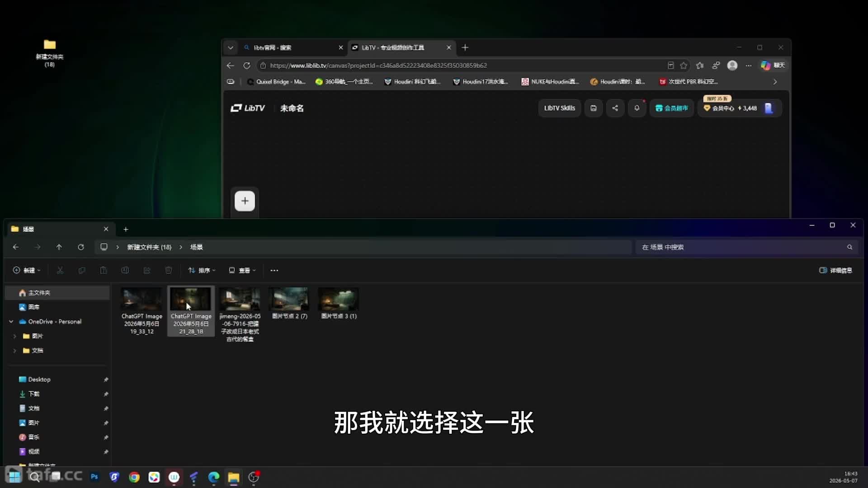
Task: Click the Copy icon in Explorer toolbar
Action: click(x=82, y=270)
